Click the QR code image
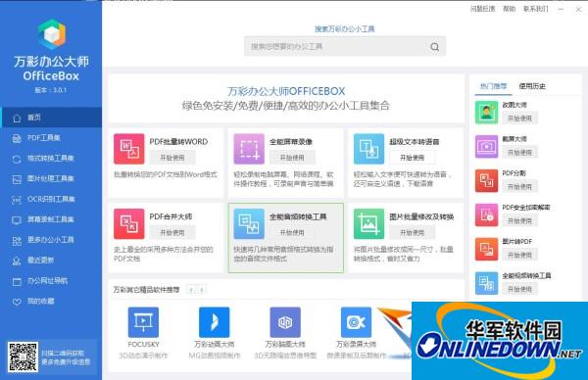588x380 pixels. click(x=23, y=357)
